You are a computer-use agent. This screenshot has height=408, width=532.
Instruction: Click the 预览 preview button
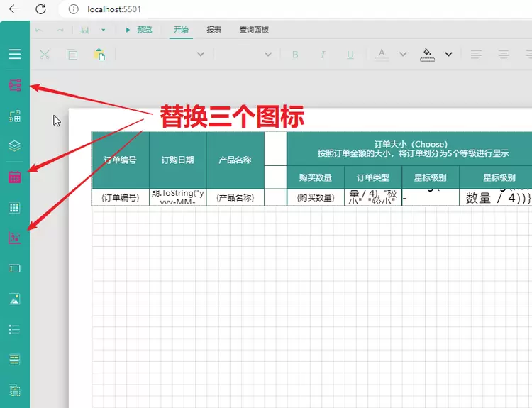pos(139,30)
